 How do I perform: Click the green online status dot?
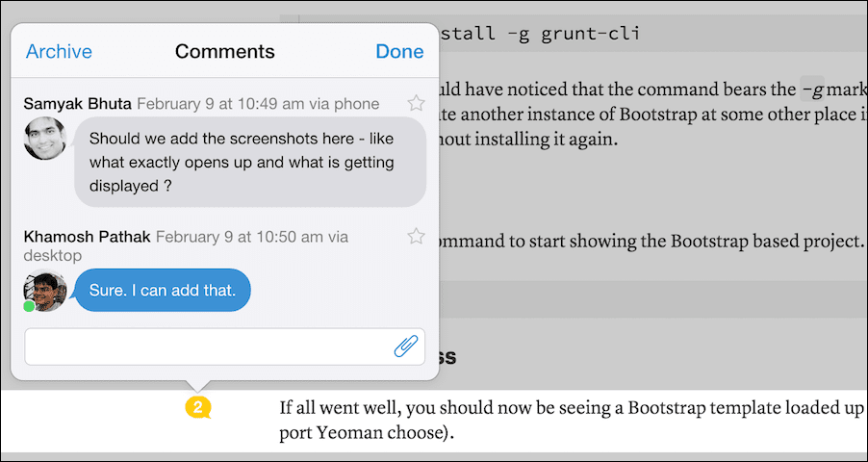click(29, 306)
